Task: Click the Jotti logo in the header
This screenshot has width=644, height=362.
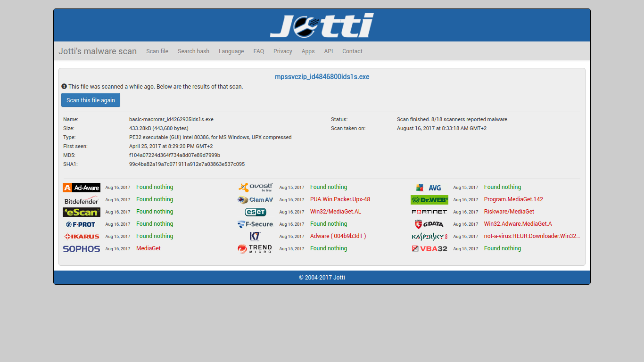Action: 322,25
